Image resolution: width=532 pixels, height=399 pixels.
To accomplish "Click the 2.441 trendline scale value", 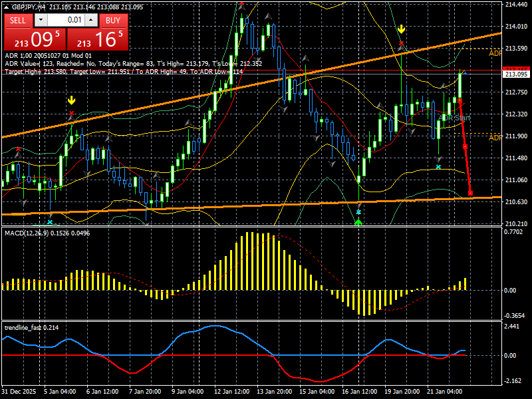I will click(511, 327).
